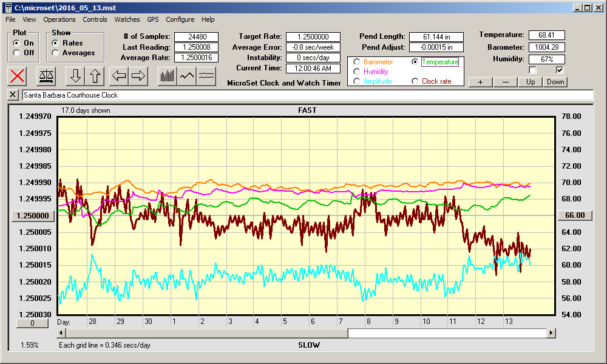Select Show Rates radio button
Screen dimensions: 607x364
click(x=55, y=43)
